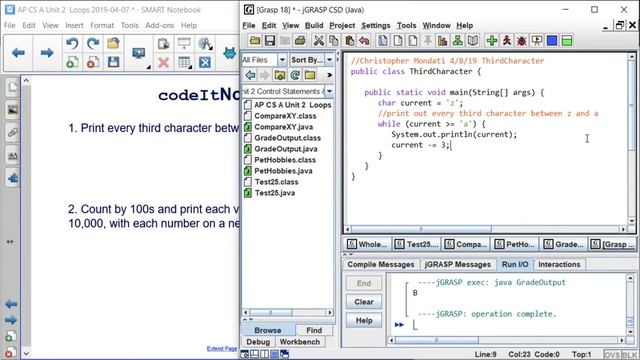This screenshot has height=360, width=640.
Task: Switch to the Interactions tab
Action: (559, 264)
